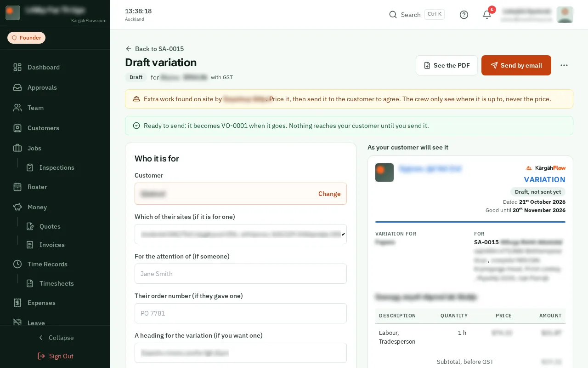Send the variation by email
This screenshot has height=368, width=588.
point(516,65)
